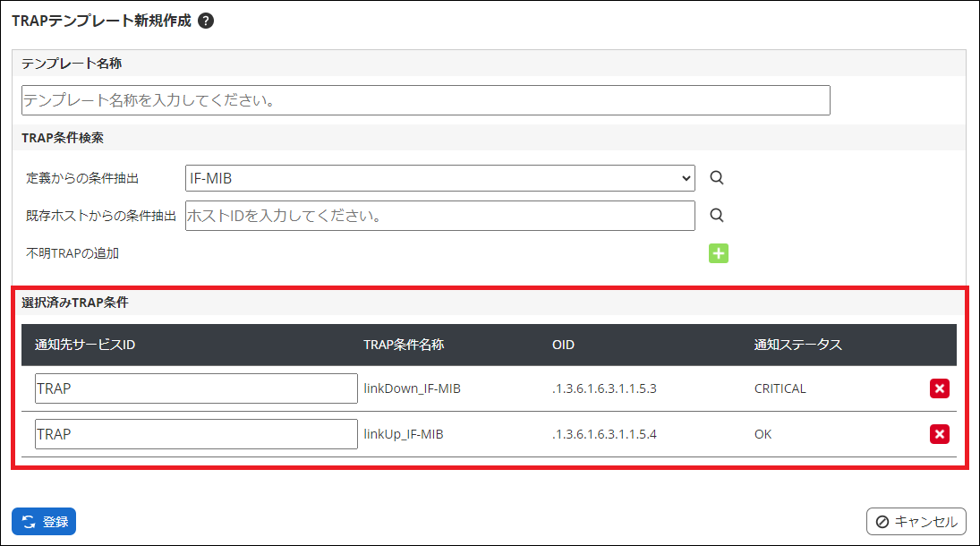Click the linkDown_IF-MIB condition name

tap(412, 388)
